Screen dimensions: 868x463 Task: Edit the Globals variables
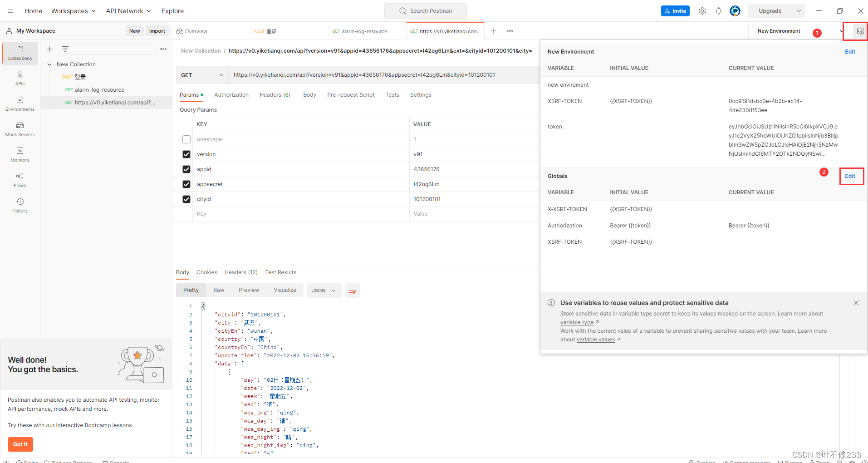click(850, 176)
